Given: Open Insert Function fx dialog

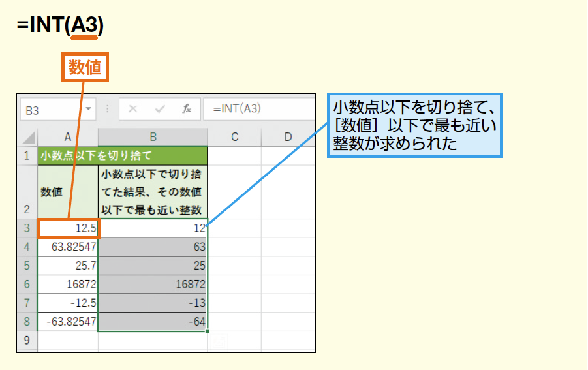Looking at the screenshot, I should 187,109.
